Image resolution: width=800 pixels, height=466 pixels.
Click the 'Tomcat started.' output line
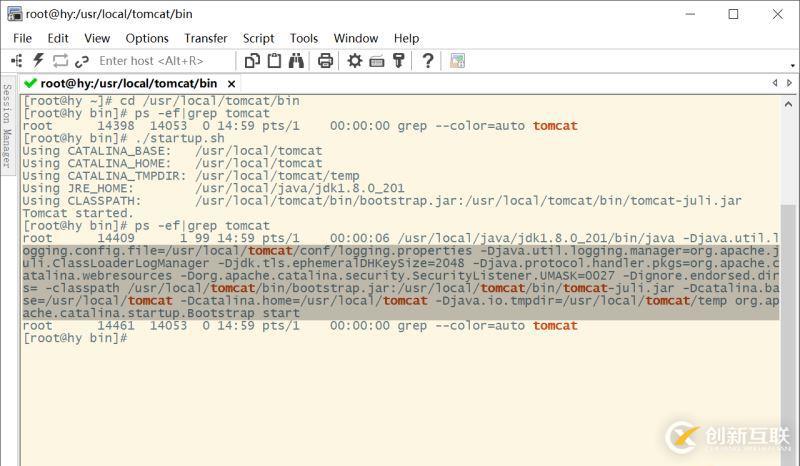tap(78, 213)
